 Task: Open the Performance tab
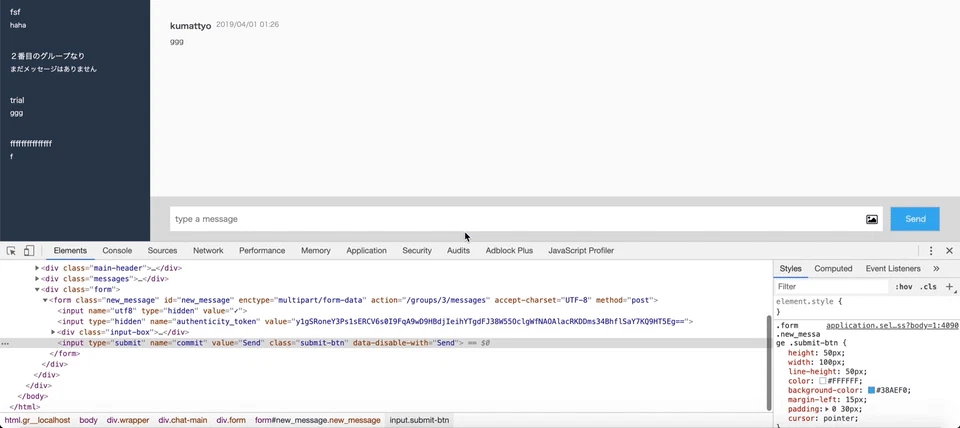tap(262, 250)
